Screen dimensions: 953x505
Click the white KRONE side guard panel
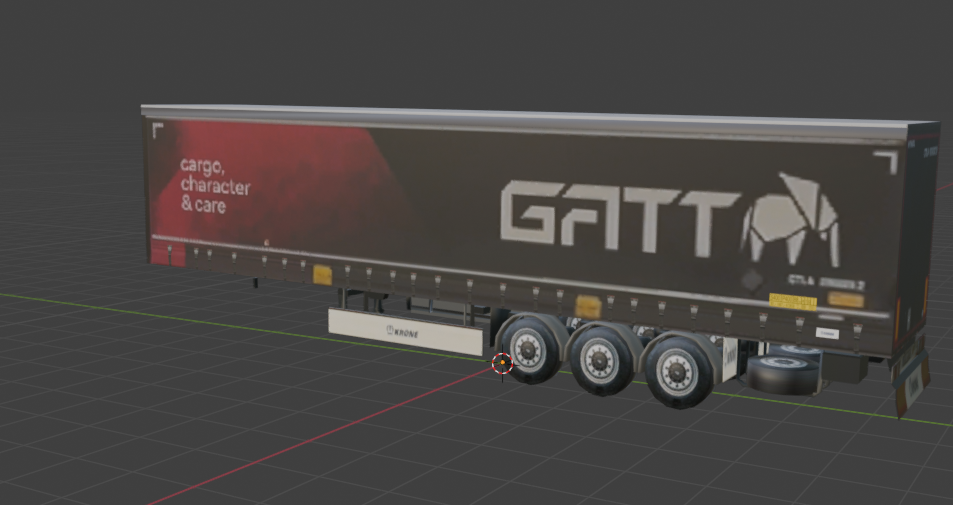click(x=405, y=332)
